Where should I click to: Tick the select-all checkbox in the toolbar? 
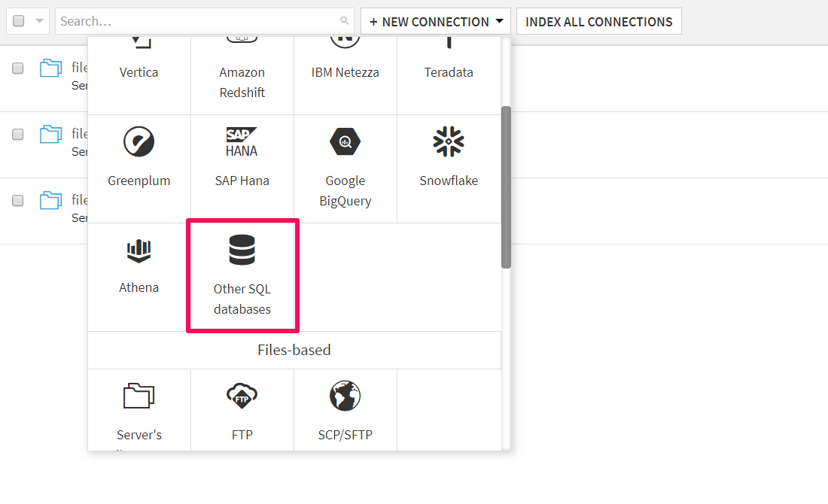pos(19,20)
